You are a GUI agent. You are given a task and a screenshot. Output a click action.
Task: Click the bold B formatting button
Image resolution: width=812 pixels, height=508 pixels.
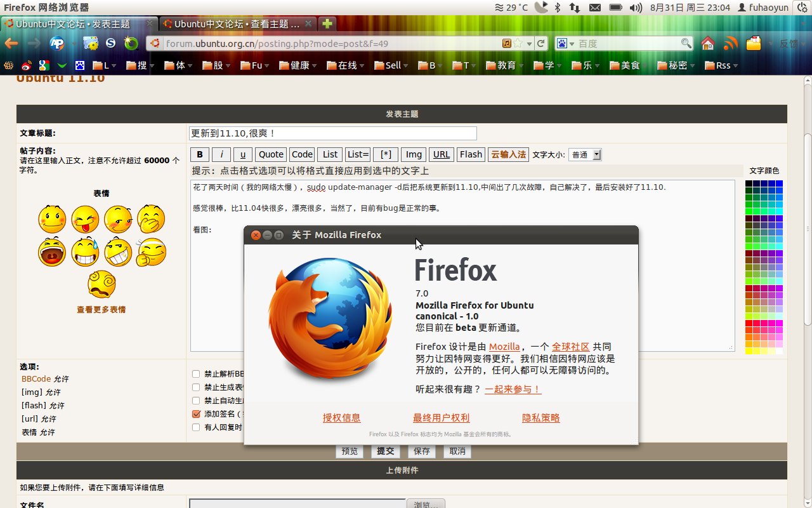pyautogui.click(x=200, y=154)
